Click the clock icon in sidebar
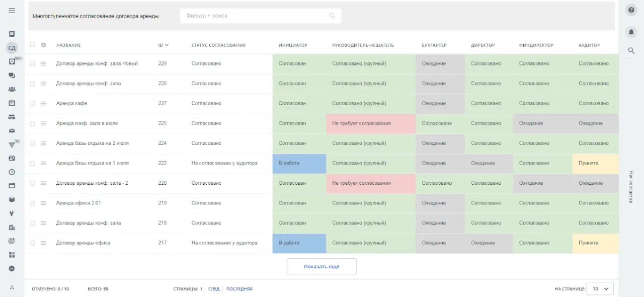The image size is (644, 297). tap(12, 172)
